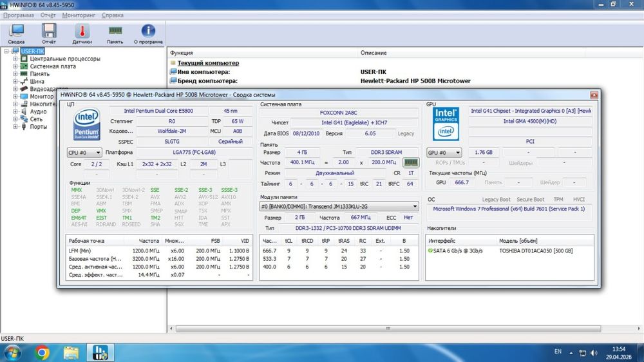Image resolution: width=644 pixels, height=362 pixels.
Task: Expand the Центральные процессоры tree node
Action: 15,59
